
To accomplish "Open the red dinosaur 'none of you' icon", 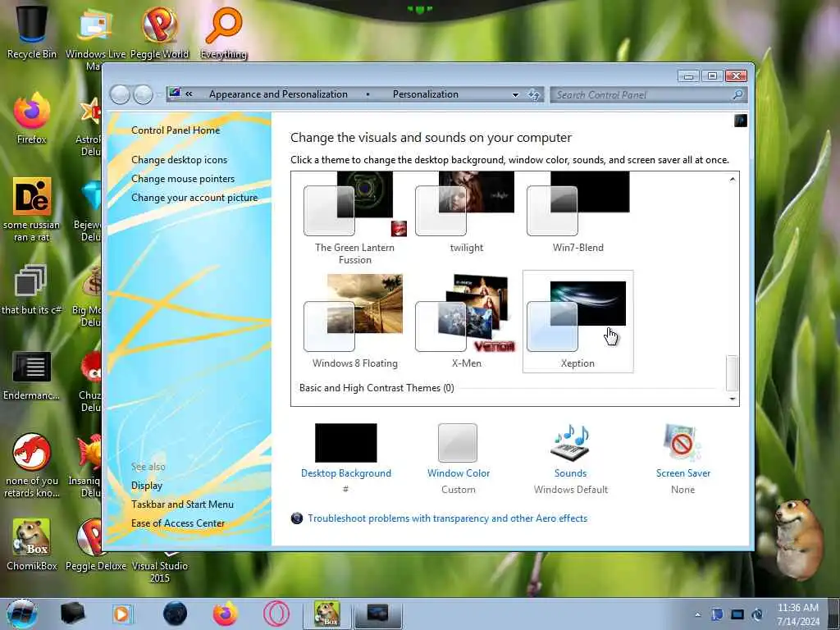I will (x=32, y=465).
